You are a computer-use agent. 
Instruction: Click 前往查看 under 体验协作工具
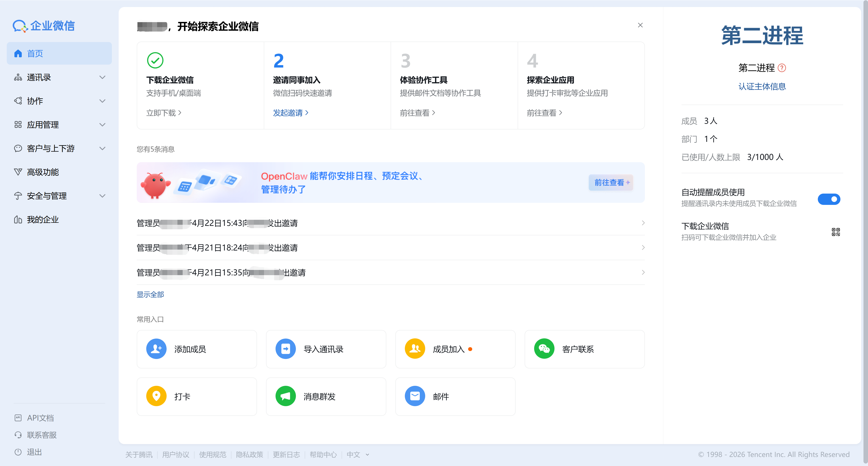(417, 113)
